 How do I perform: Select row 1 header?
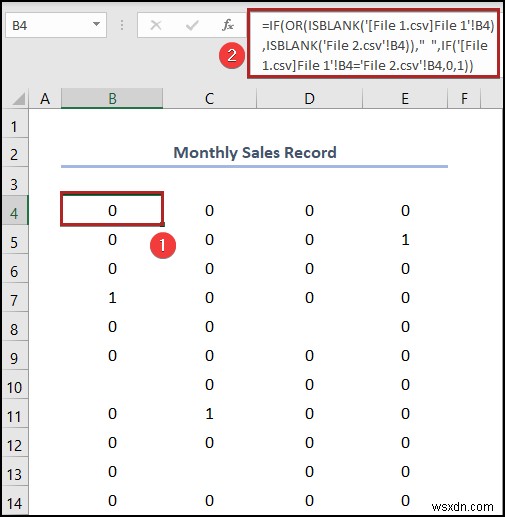[x=15, y=123]
